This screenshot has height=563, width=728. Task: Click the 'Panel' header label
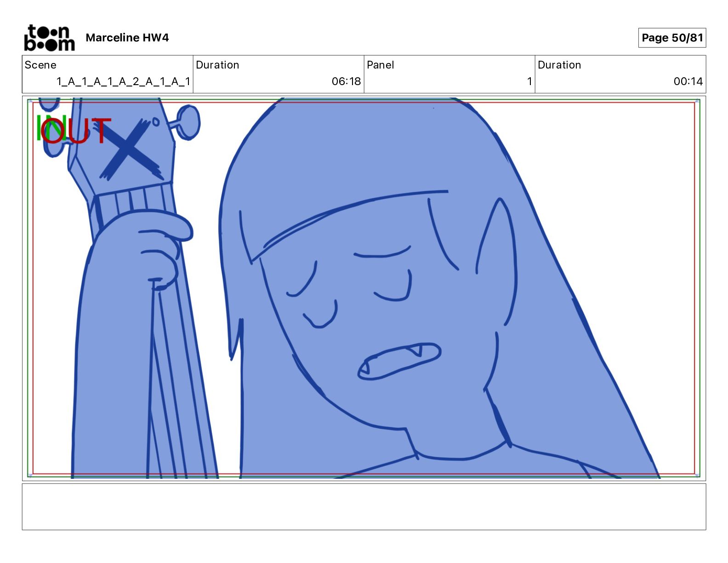pyautogui.click(x=380, y=65)
